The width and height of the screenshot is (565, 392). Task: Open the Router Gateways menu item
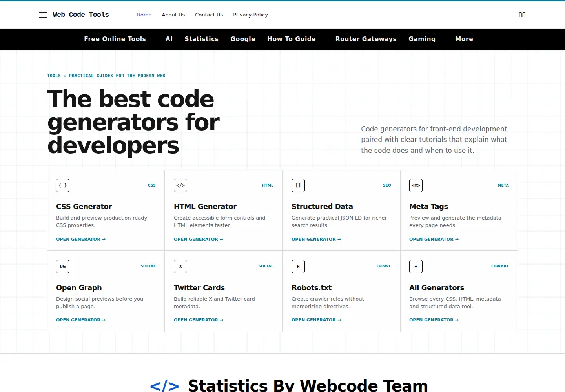(x=366, y=39)
